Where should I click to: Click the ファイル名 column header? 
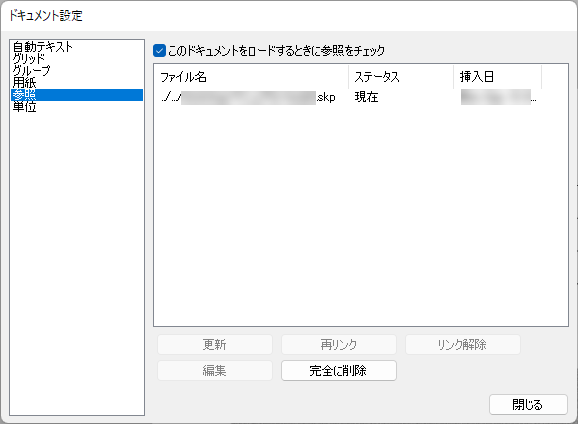pos(251,77)
